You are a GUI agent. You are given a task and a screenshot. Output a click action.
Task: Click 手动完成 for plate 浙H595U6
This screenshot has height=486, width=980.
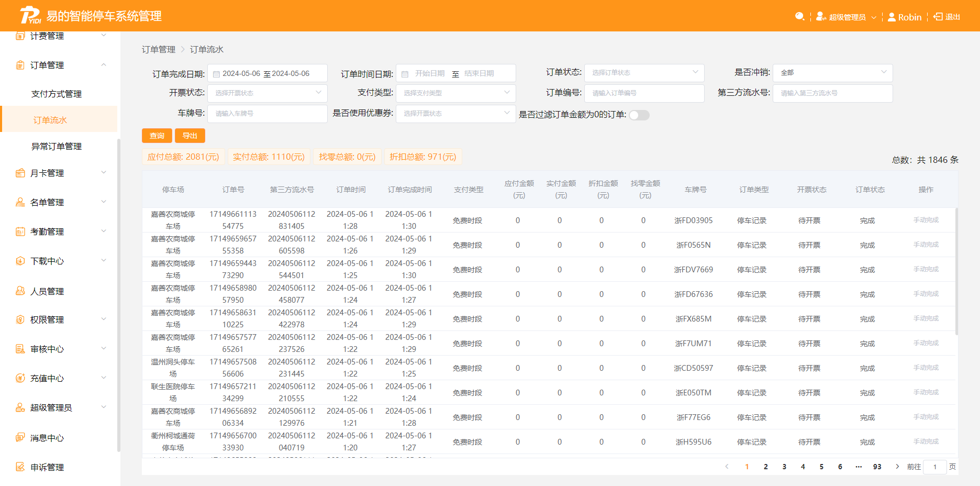(926, 441)
